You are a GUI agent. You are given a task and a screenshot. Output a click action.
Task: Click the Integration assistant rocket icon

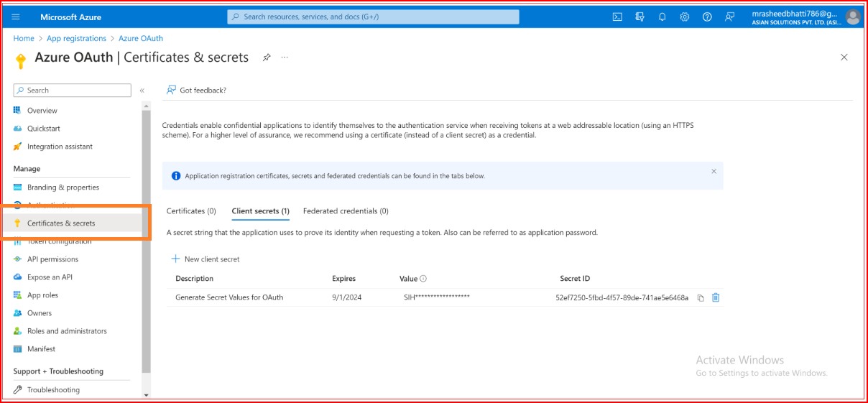click(x=17, y=147)
